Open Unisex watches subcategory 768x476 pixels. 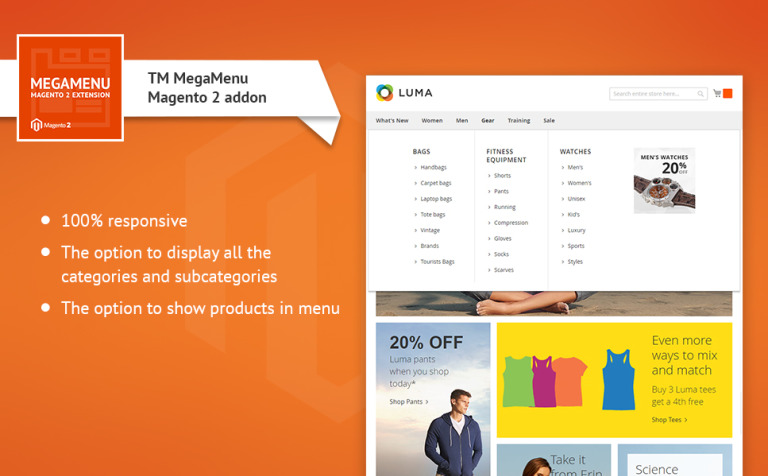(x=576, y=199)
